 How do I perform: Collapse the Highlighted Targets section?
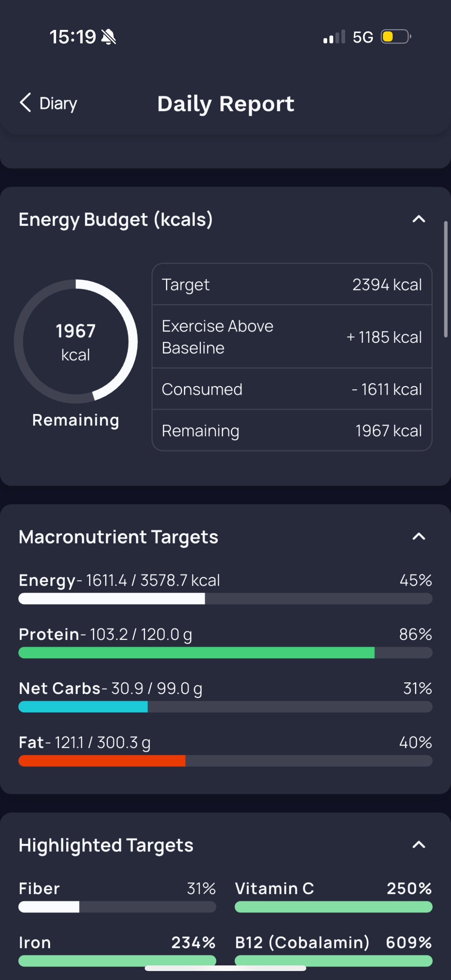coord(418,845)
